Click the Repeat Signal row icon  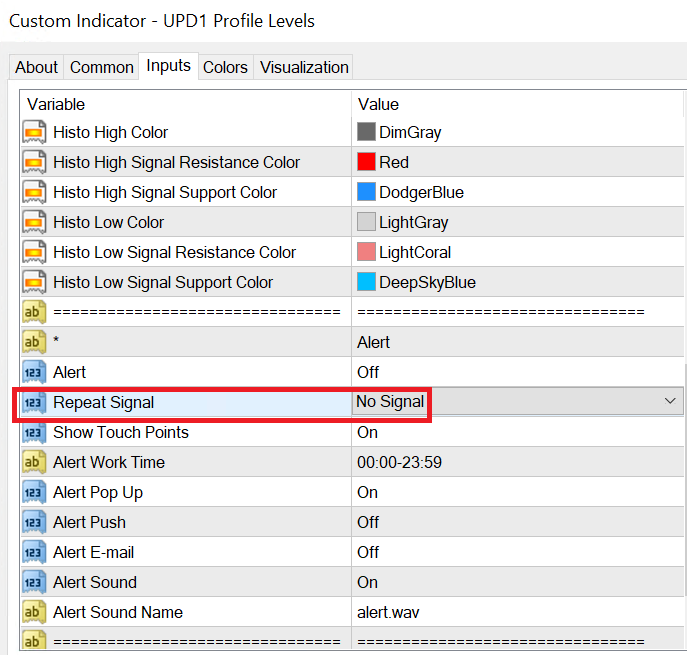[34, 402]
